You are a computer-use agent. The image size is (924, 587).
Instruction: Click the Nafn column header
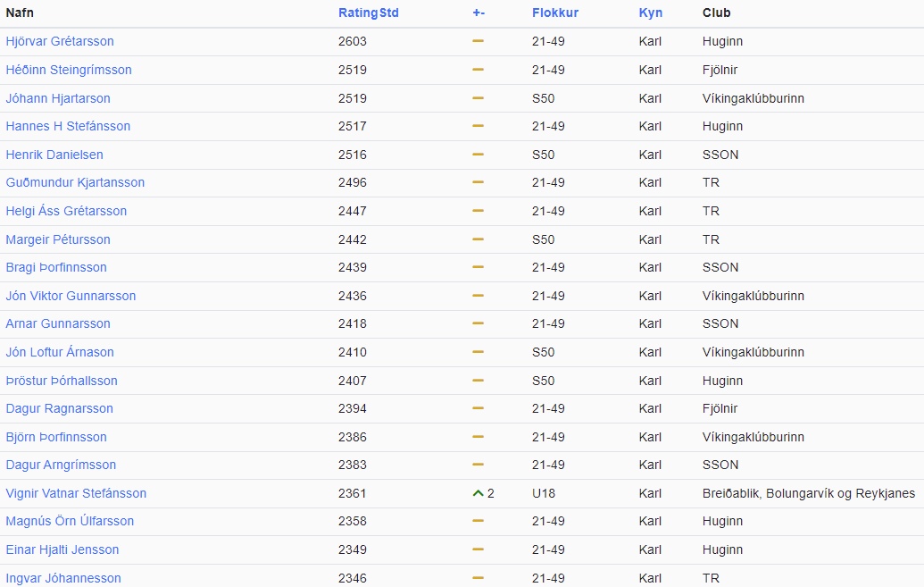[x=20, y=13]
